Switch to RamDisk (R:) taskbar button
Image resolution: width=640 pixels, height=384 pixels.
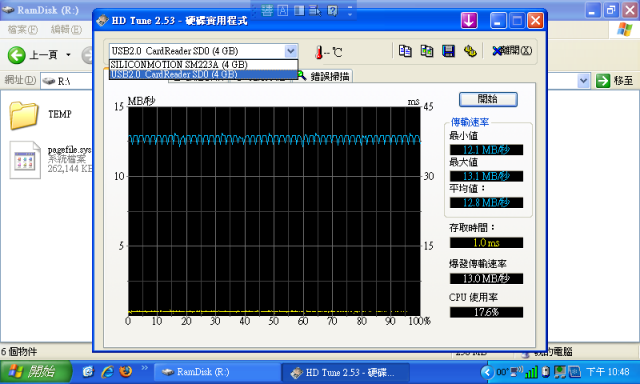coord(217,372)
